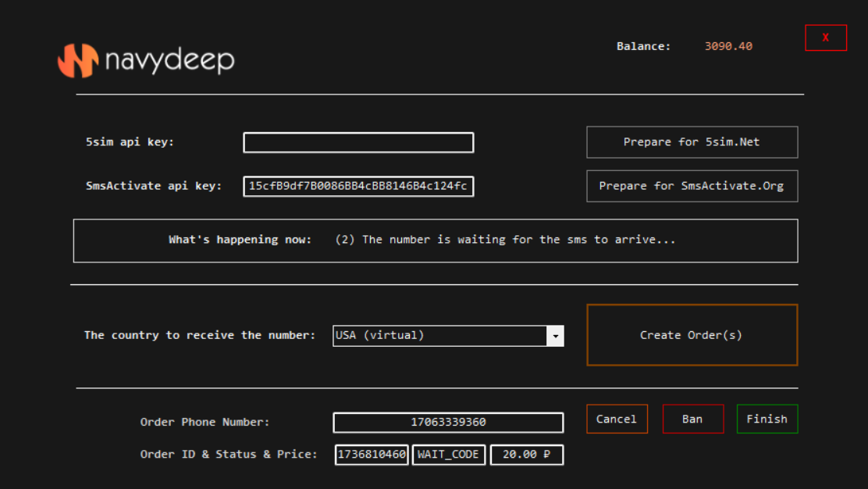Click the Order ID field 1736810460
The image size is (868, 489).
[x=372, y=455]
